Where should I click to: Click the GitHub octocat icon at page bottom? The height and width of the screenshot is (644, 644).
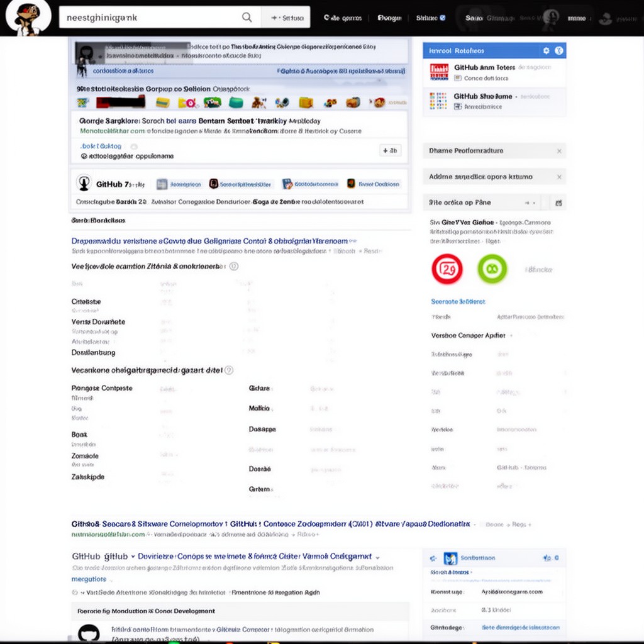pos(89,633)
